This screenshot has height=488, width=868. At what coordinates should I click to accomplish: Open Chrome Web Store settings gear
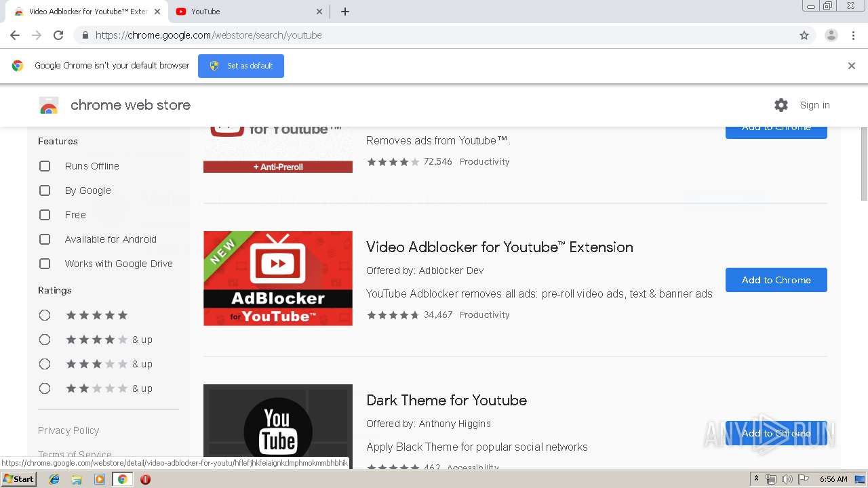coord(781,105)
